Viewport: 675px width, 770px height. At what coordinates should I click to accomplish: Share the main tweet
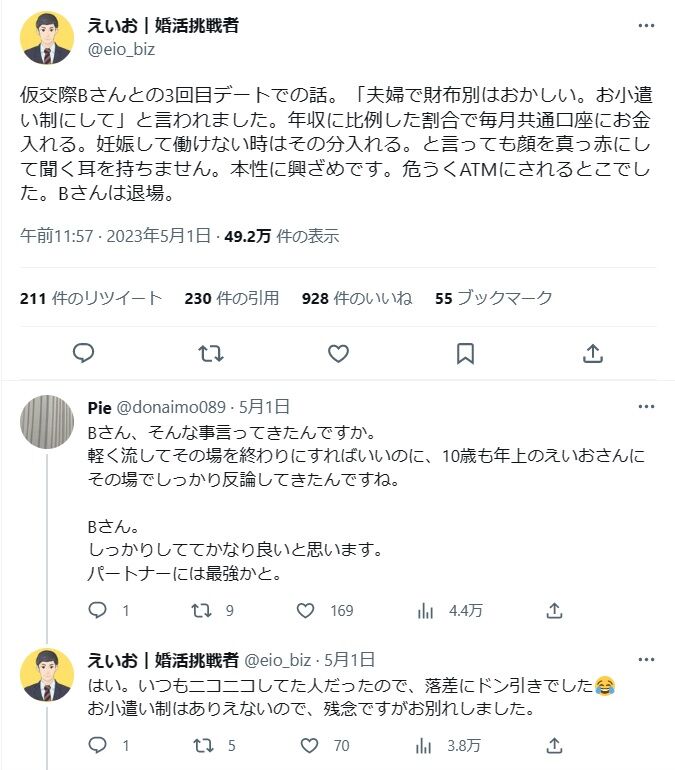[x=592, y=353]
